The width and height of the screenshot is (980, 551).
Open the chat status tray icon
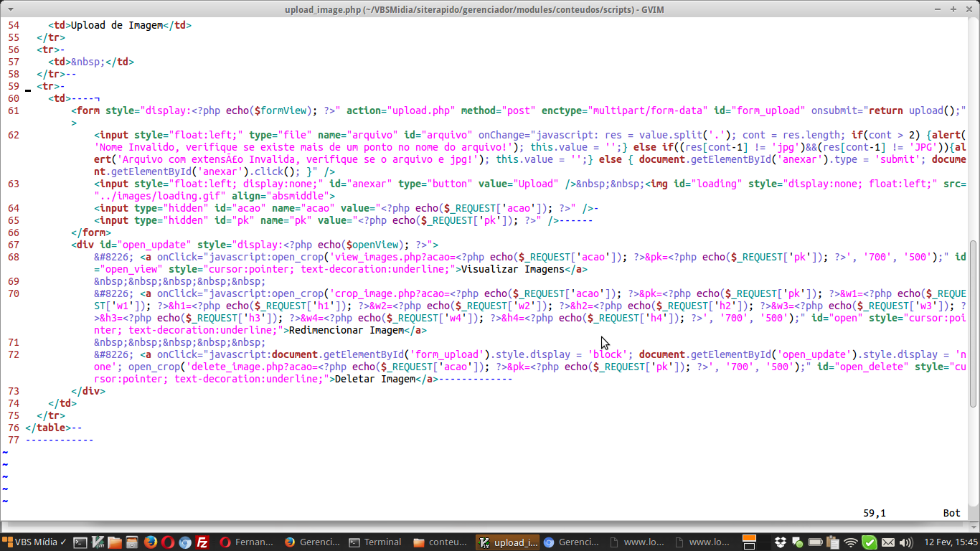tap(798, 542)
